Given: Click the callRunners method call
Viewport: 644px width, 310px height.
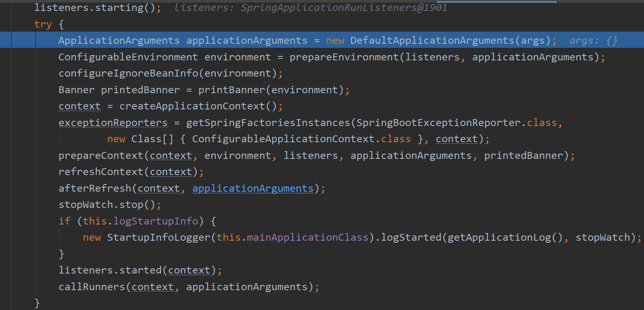Looking at the screenshot, I should (92, 287).
